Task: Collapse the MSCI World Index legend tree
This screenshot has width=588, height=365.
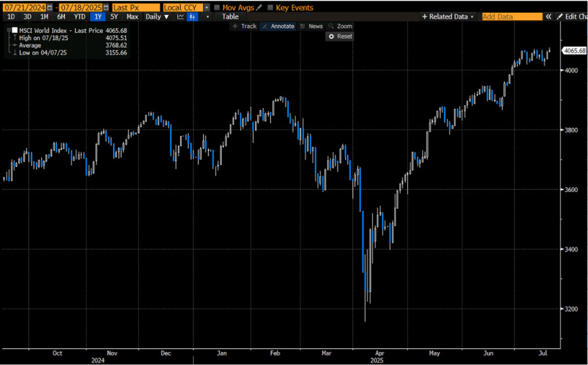Action: (9, 30)
